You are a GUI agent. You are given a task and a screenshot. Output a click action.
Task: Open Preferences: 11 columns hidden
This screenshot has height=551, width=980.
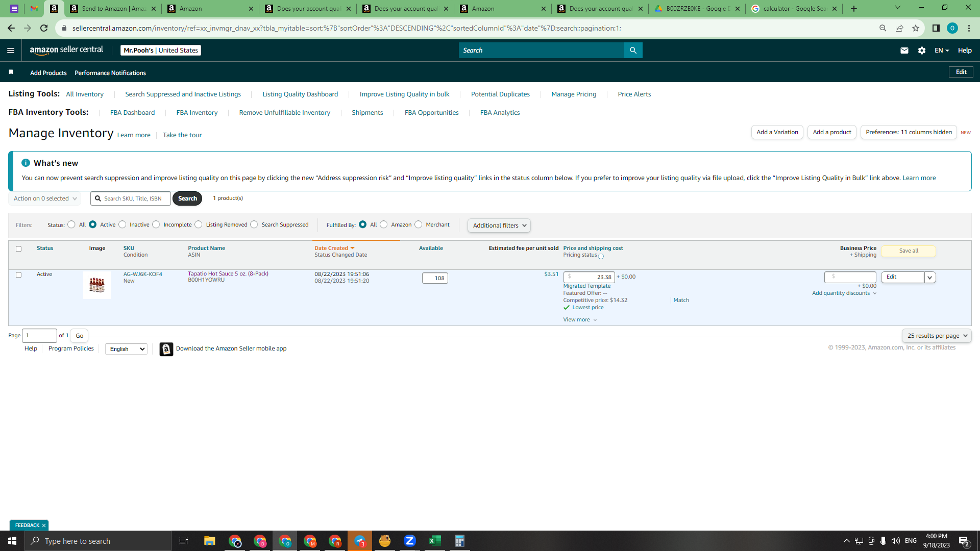click(909, 132)
